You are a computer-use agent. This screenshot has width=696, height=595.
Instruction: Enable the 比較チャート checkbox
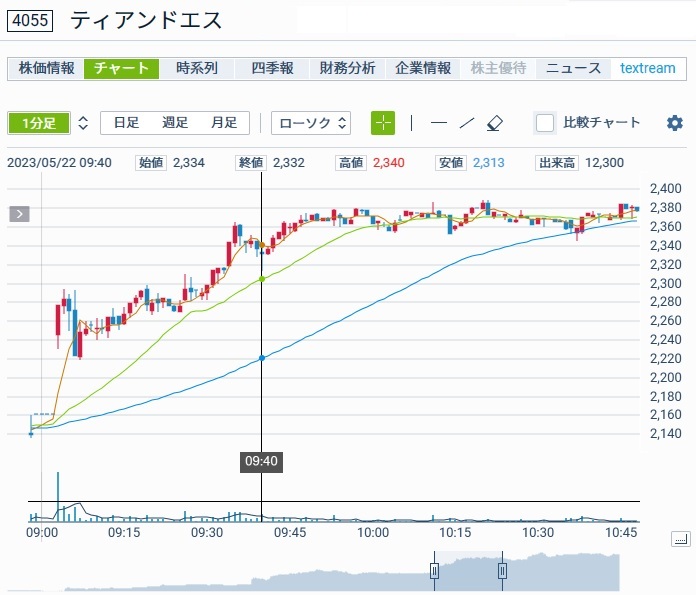[545, 123]
